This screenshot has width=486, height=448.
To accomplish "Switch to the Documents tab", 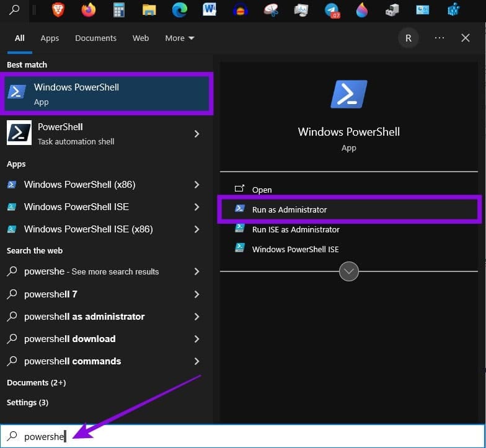I will tap(95, 38).
